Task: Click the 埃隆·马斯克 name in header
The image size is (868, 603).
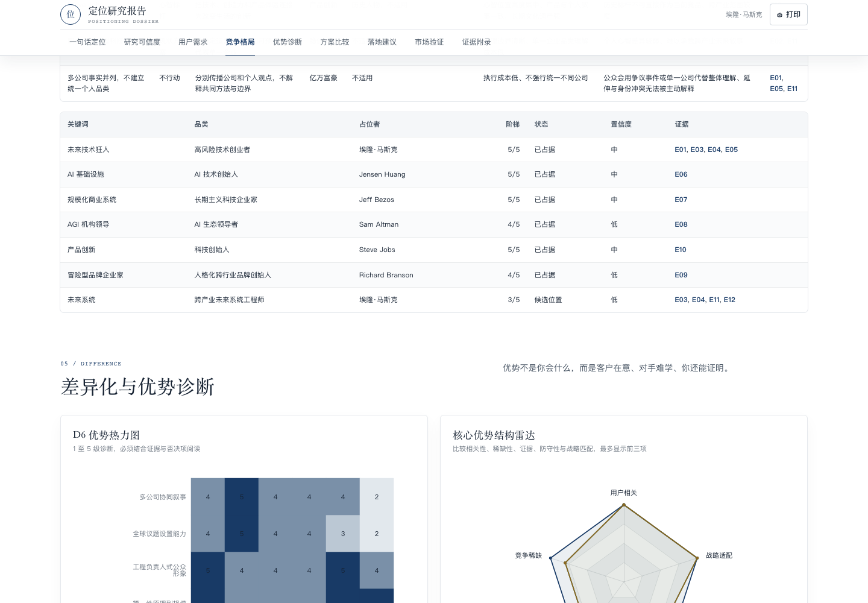Action: tap(744, 14)
